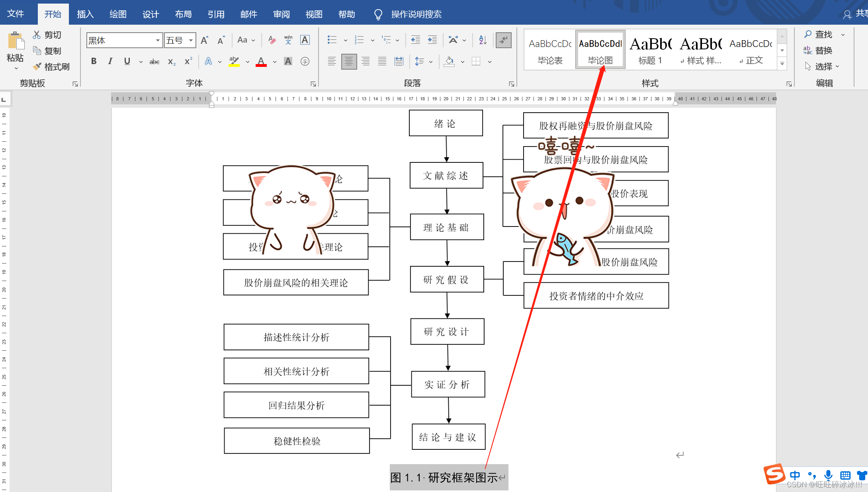Image resolution: width=868 pixels, height=492 pixels.
Task: Open font size dropdown 五号
Action: pos(191,40)
